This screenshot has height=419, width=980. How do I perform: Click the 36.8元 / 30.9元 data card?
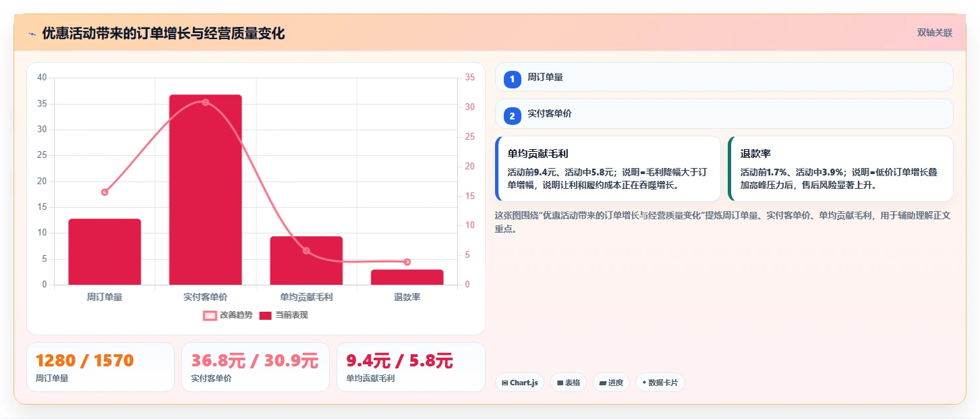pos(256,367)
